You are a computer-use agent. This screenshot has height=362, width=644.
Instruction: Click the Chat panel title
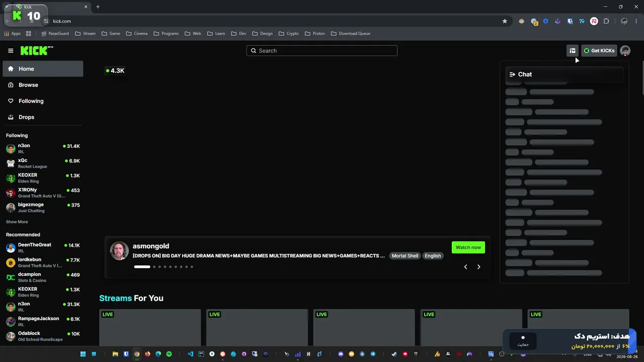[x=525, y=74]
